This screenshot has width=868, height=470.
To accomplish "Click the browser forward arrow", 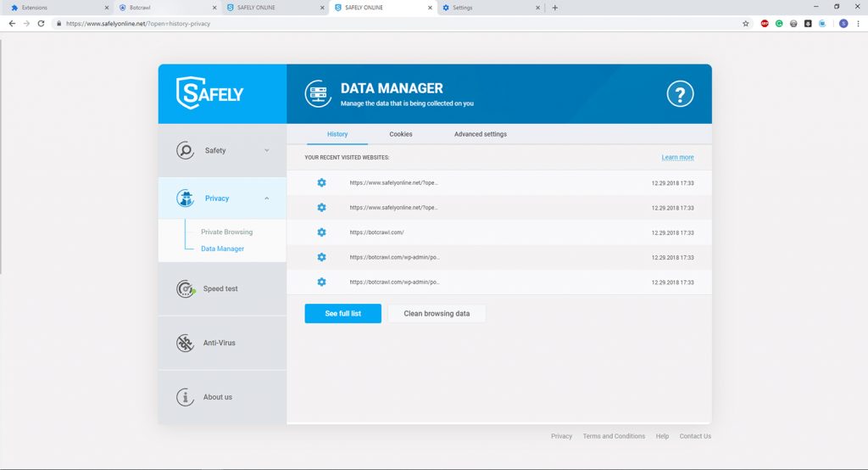I will (26, 23).
